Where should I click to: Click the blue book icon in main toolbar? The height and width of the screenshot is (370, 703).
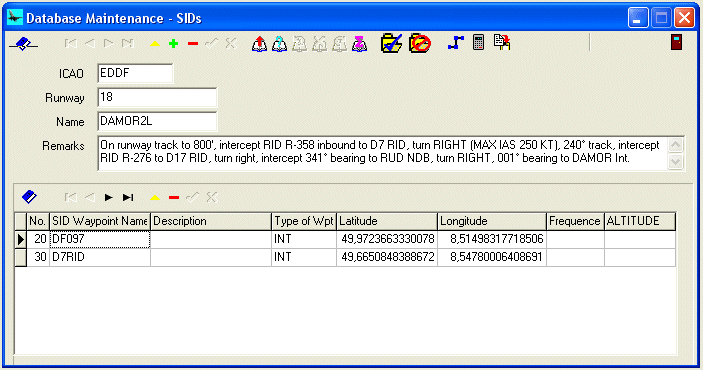click(23, 44)
